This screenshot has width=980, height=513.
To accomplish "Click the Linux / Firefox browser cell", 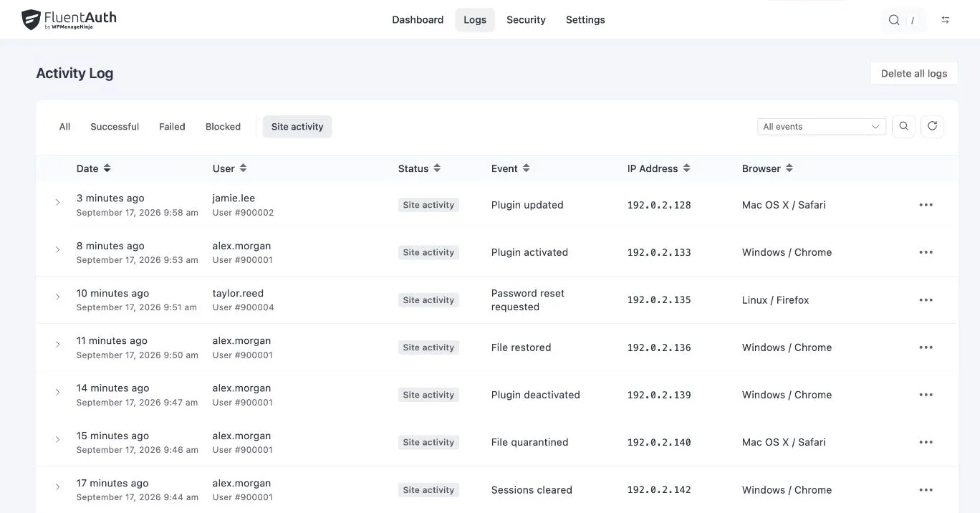I will click(x=775, y=300).
